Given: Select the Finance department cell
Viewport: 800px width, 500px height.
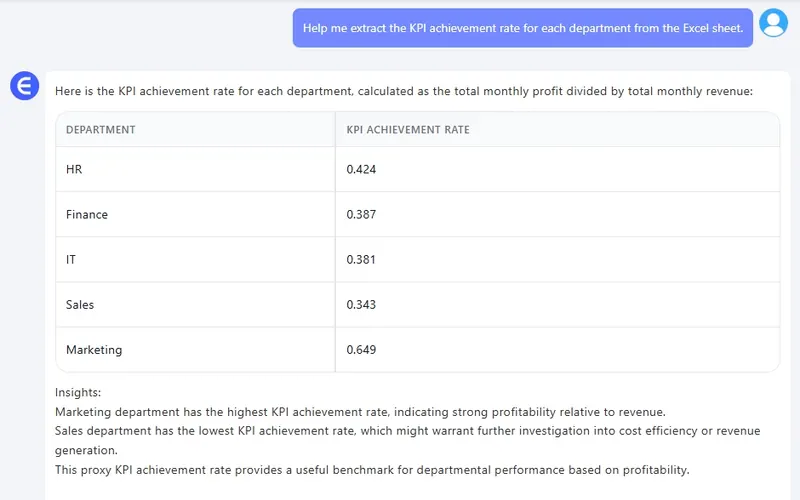Looking at the screenshot, I should 87,215.
